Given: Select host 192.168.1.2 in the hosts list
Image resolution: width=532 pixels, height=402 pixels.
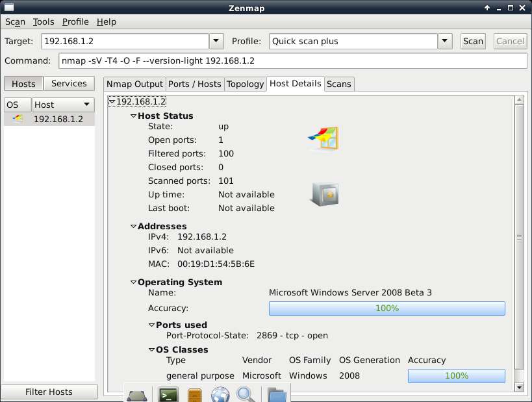Looking at the screenshot, I should pos(49,119).
